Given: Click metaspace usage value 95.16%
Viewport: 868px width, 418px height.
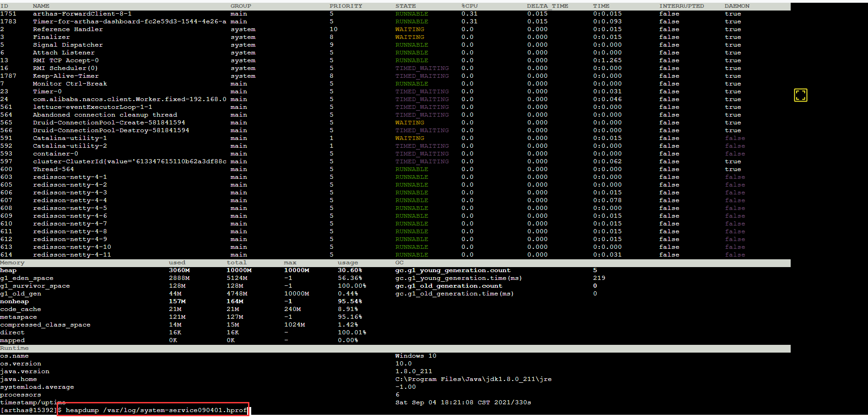Looking at the screenshot, I should click(x=350, y=317).
